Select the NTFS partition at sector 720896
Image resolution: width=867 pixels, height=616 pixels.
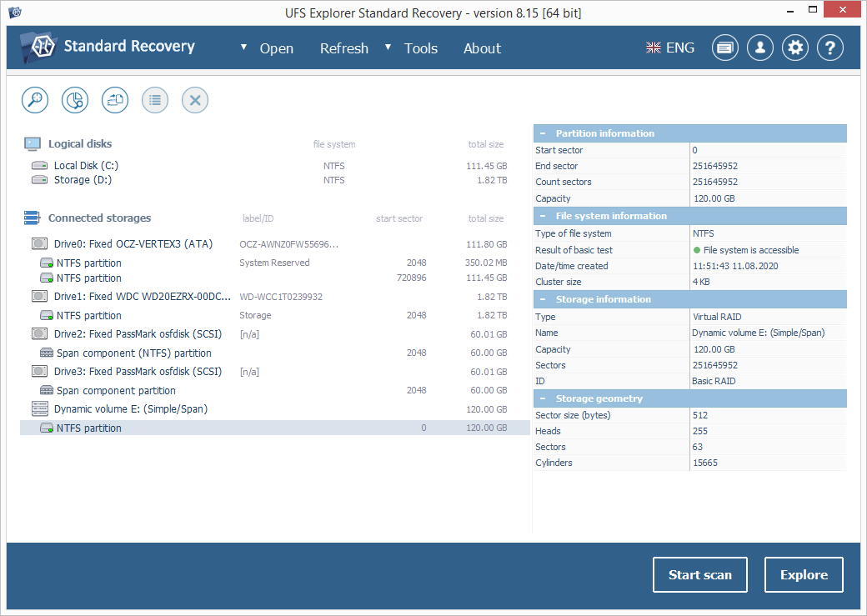pyautogui.click(x=275, y=278)
